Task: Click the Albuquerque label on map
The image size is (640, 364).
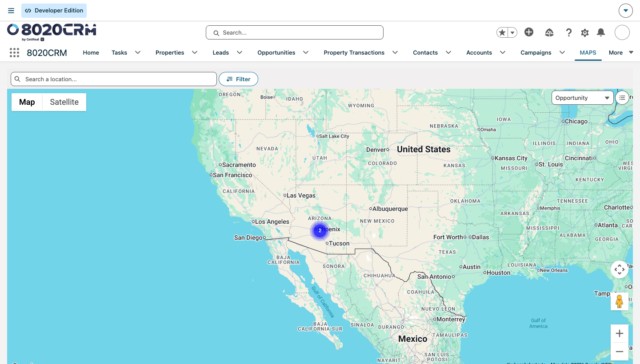Action: click(390, 209)
